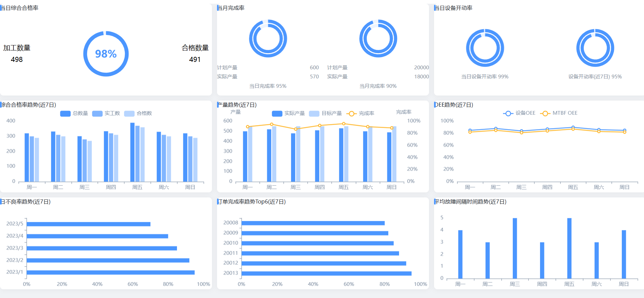644x298 pixels.
Task: Click 周四 bar in 平均故障间隔时间 chart
Action: 542,260
